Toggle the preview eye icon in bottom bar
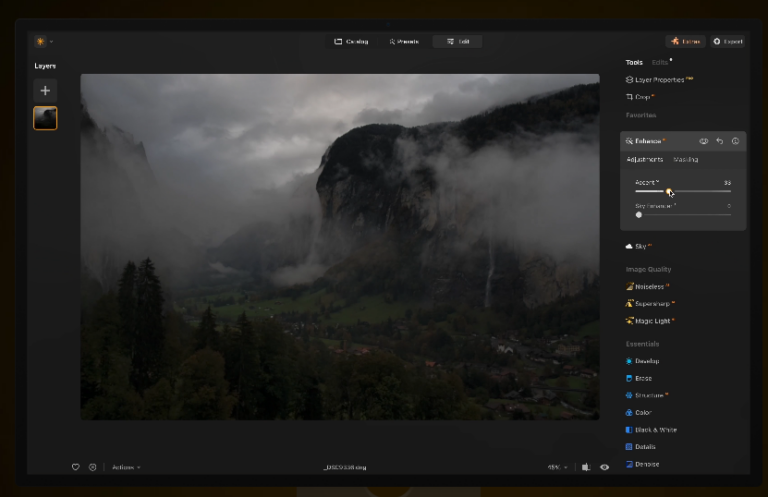Screen dimensions: 768x497 point(605,467)
